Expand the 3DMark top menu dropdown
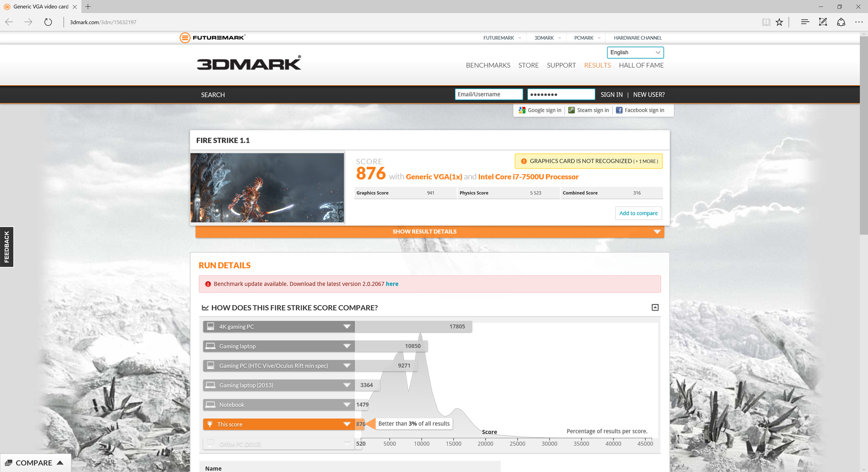 (560, 38)
